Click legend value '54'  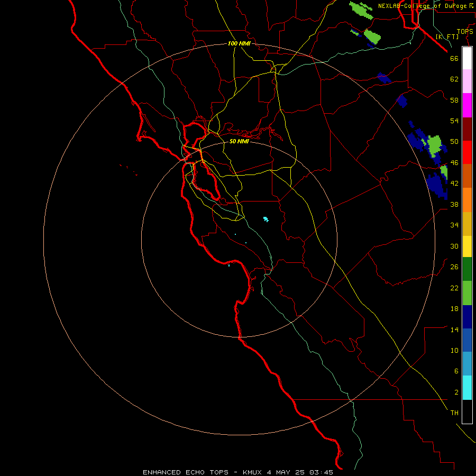point(454,121)
